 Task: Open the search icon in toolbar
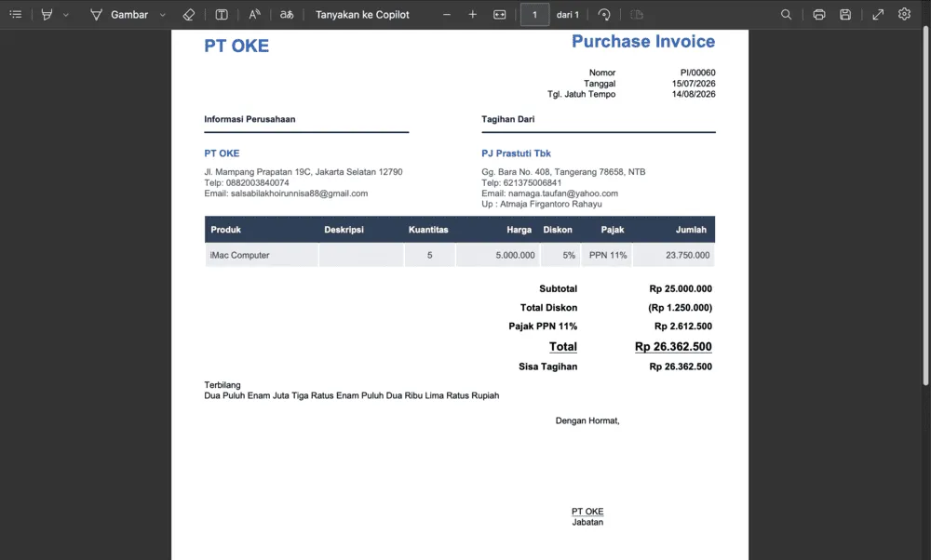pos(786,14)
